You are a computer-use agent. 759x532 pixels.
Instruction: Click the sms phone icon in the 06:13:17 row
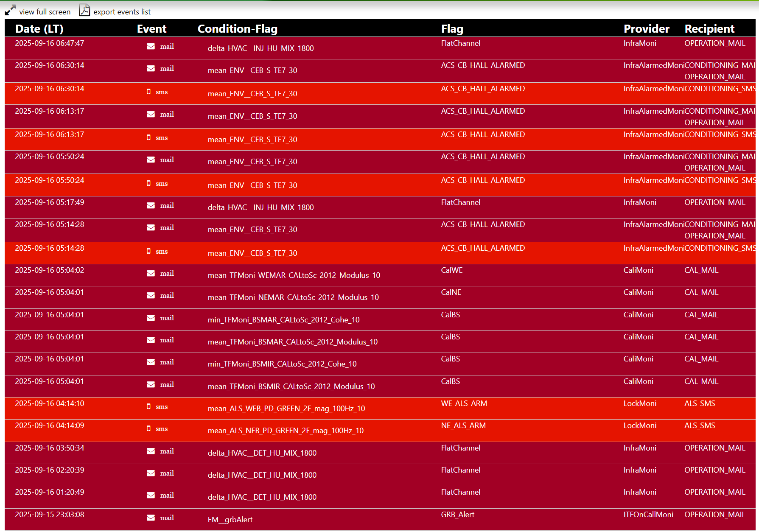(x=148, y=137)
